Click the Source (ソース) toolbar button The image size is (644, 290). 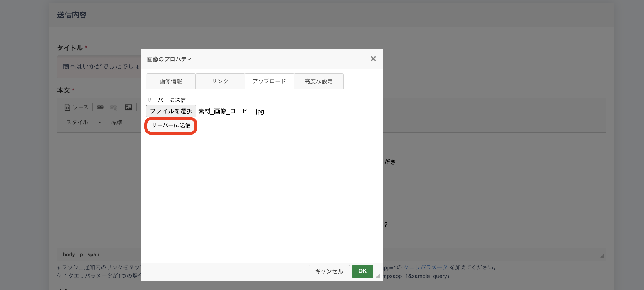[77, 107]
